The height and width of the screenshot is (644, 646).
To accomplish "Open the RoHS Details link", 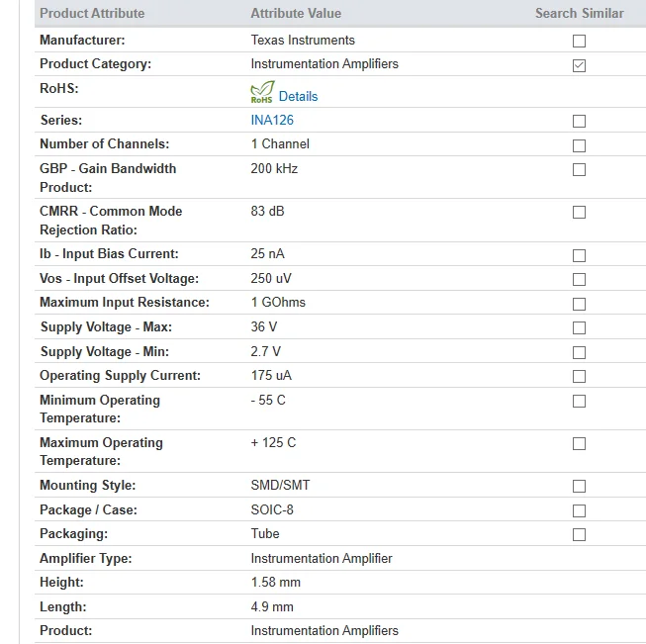I will point(299,96).
